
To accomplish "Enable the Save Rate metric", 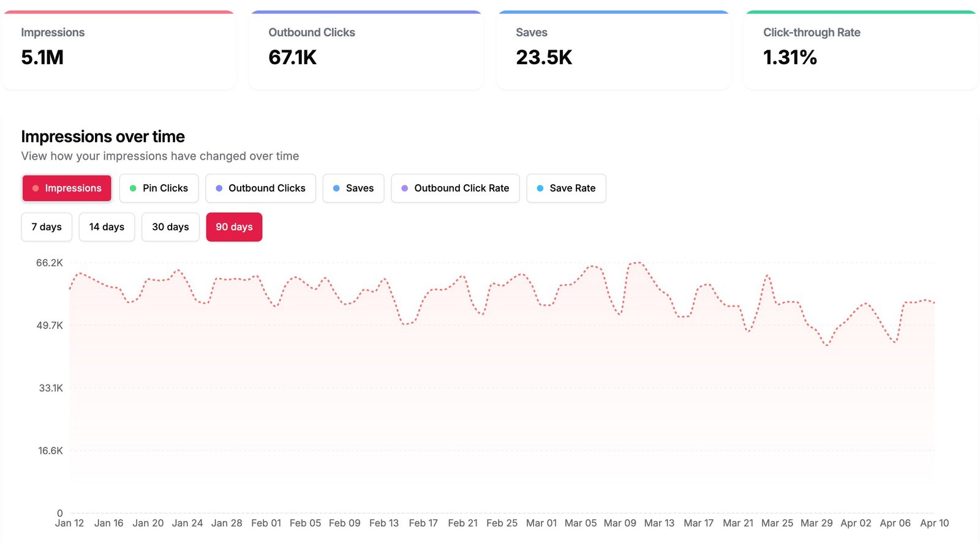I will tap(566, 188).
